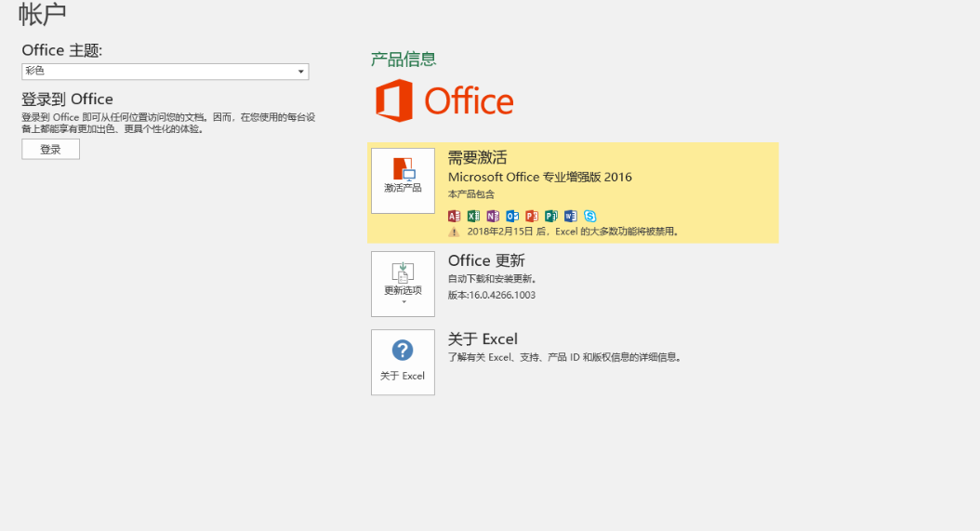This screenshot has width=980, height=531.
Task: Click the 产品信息 section title
Action: 404,60
